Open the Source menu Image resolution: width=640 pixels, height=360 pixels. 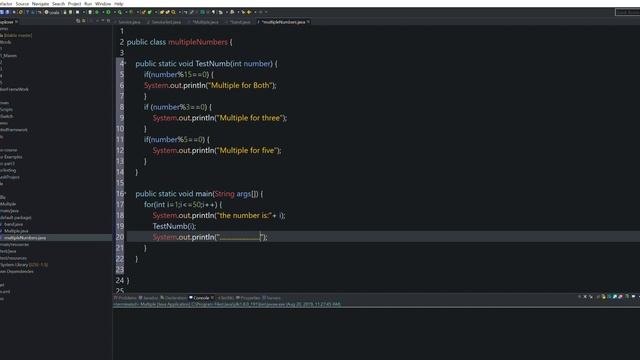22,3
